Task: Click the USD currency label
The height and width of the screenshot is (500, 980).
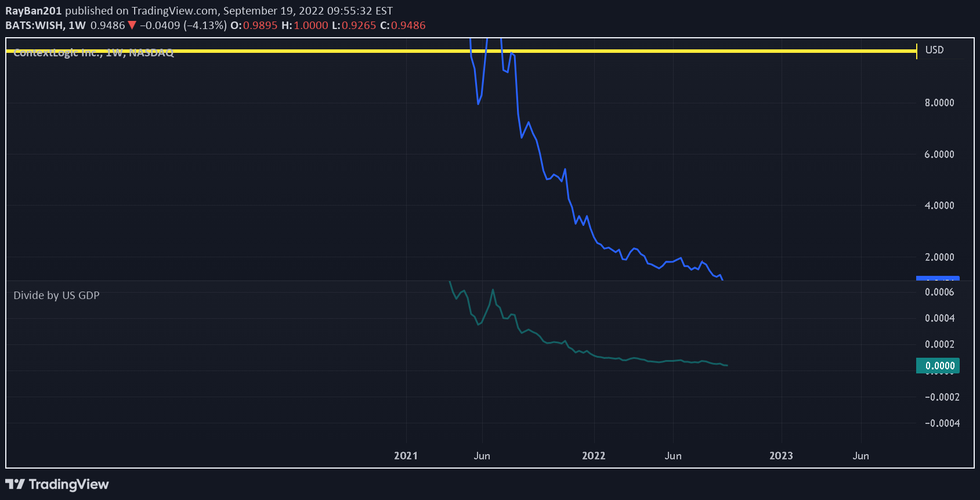Action: [x=934, y=50]
